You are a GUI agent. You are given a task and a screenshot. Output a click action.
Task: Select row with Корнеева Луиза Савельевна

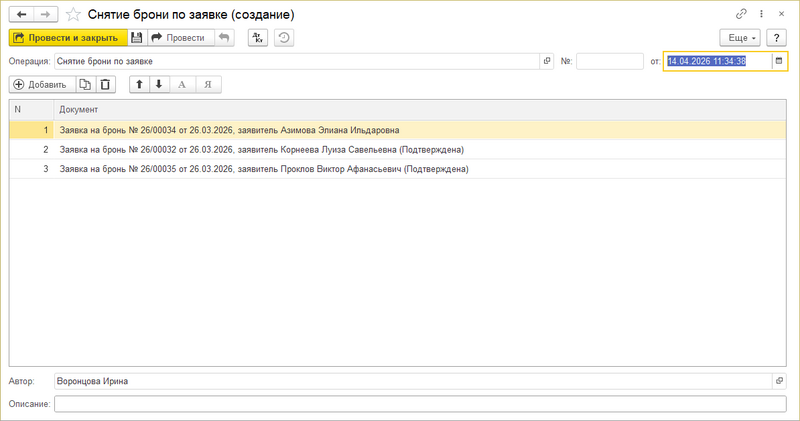[397, 150]
